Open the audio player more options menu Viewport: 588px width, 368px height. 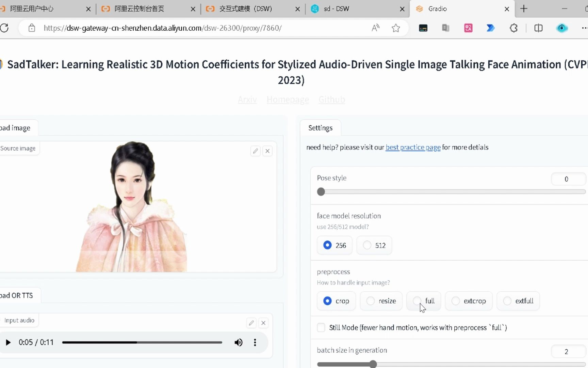tap(255, 342)
